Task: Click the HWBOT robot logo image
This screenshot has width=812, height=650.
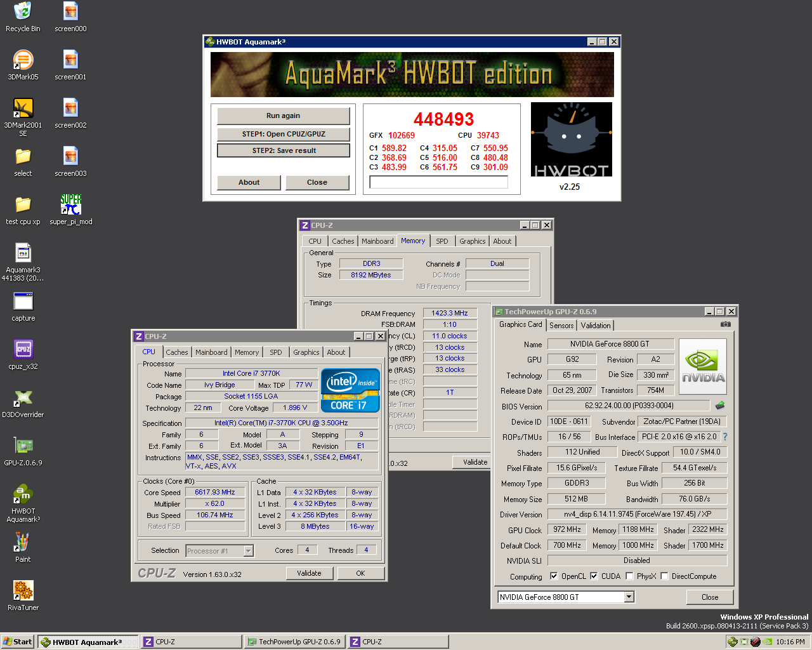Action: point(572,140)
